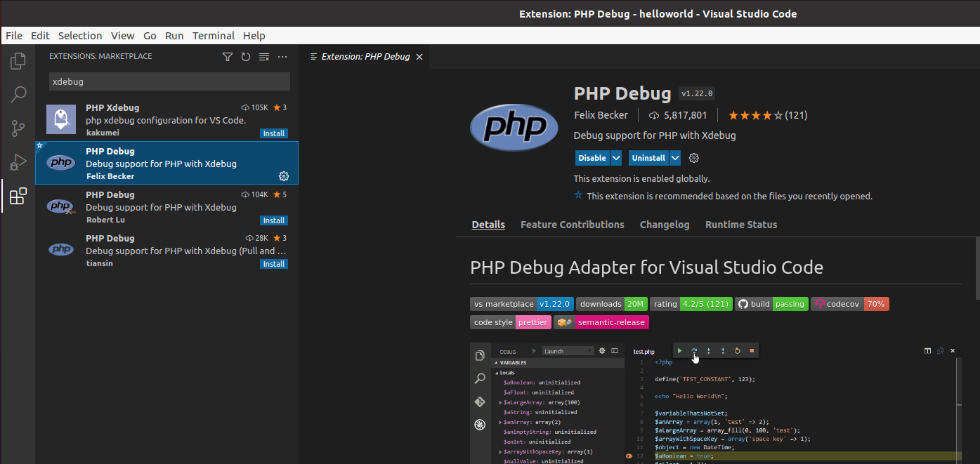Click the rating 4.2/5 badge

[691, 304]
